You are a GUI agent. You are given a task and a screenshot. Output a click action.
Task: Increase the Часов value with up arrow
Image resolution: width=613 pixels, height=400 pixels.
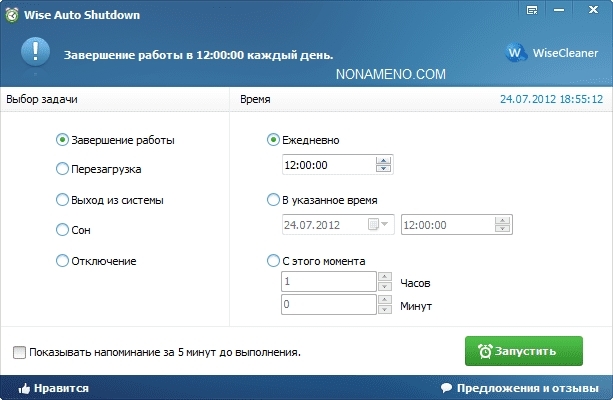[385, 277]
